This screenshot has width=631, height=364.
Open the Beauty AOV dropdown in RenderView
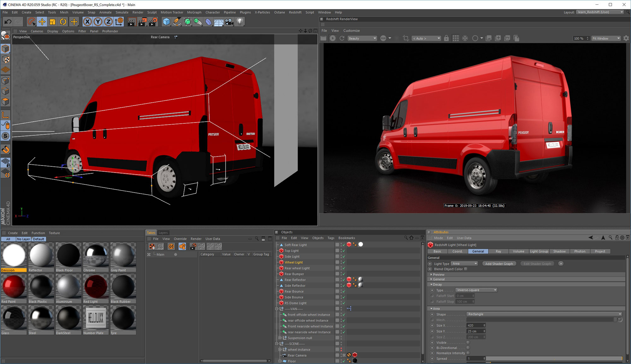(362, 38)
